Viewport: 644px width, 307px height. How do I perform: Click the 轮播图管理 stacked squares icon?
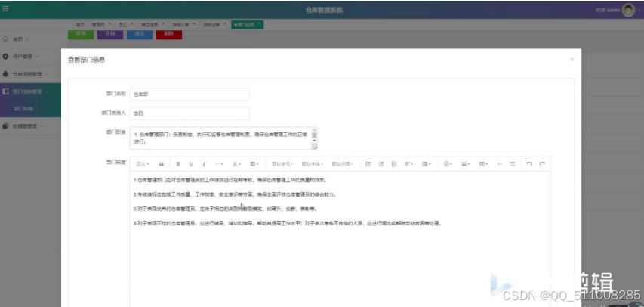click(5, 126)
